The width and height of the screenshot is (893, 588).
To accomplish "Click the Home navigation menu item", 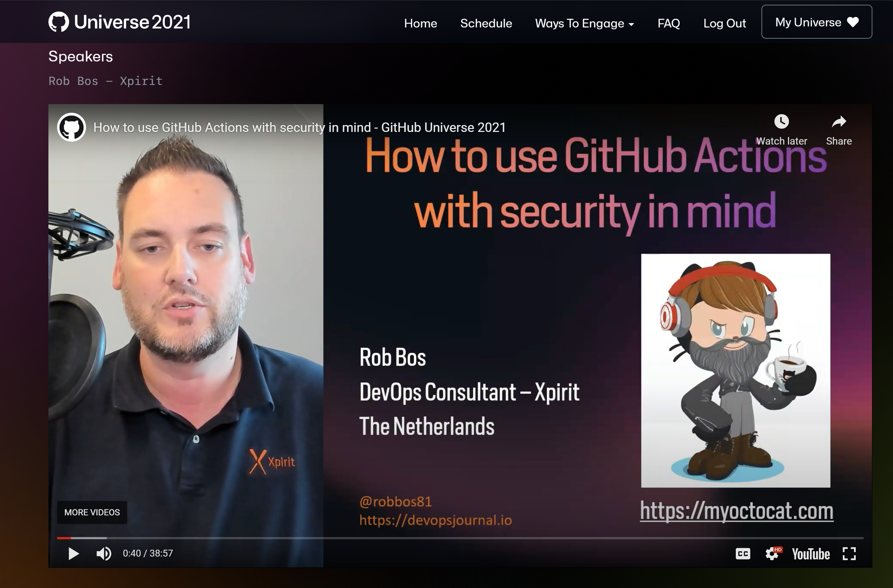I will click(x=421, y=23).
